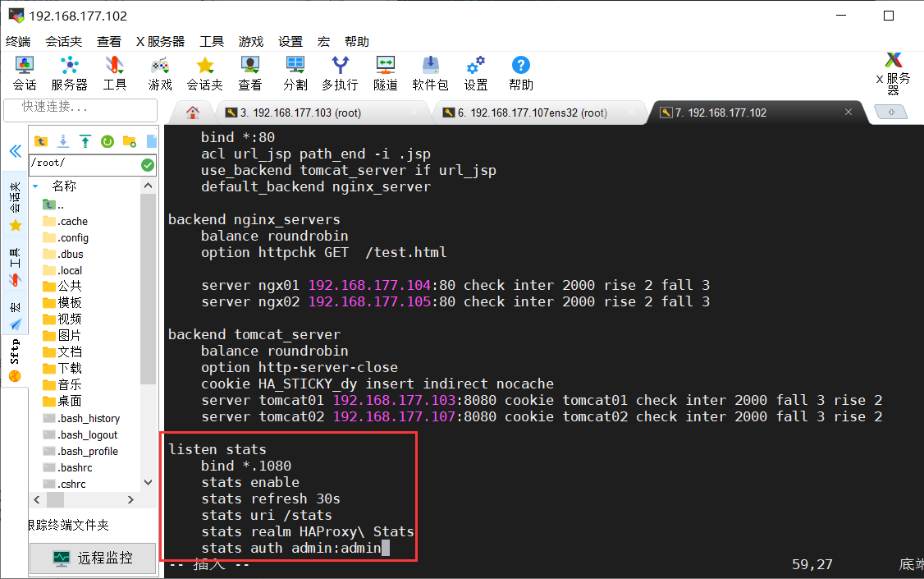Click horizontal scrollbar left arrow
This screenshot has width=924, height=579.
(x=37, y=500)
